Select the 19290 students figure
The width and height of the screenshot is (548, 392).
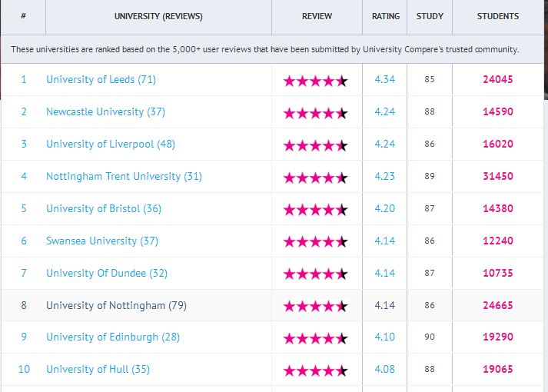[498, 337]
